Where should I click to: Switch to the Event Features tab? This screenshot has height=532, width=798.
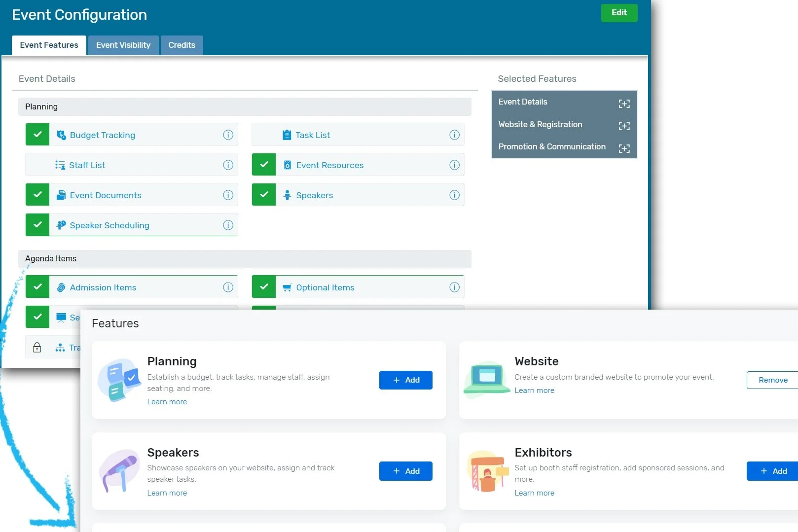pos(49,45)
